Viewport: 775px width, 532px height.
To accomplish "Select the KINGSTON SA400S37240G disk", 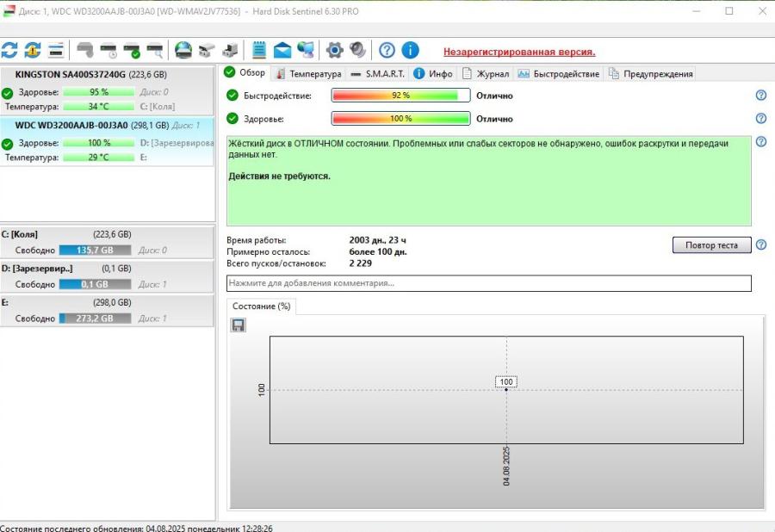I will tap(71, 75).
